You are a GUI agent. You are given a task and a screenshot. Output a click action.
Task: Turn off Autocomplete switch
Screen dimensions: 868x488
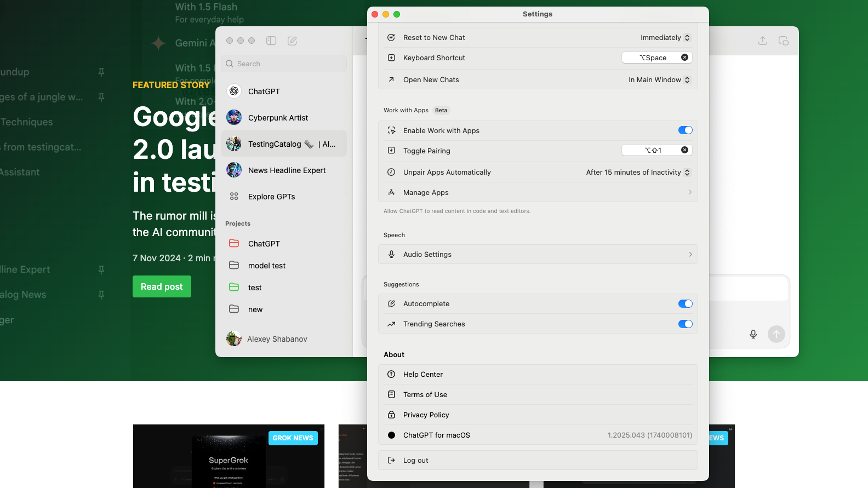click(686, 304)
